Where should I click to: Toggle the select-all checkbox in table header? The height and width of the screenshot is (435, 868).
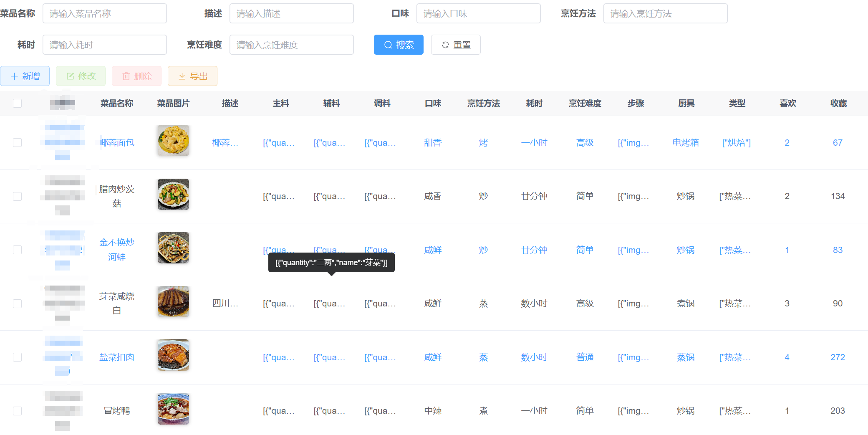pos(17,103)
